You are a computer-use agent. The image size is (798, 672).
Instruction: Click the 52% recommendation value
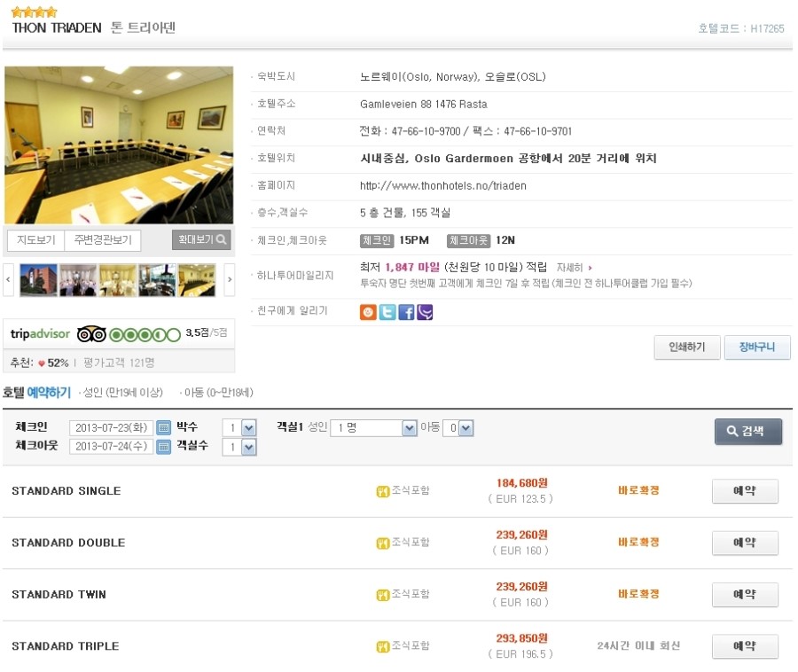(x=58, y=363)
